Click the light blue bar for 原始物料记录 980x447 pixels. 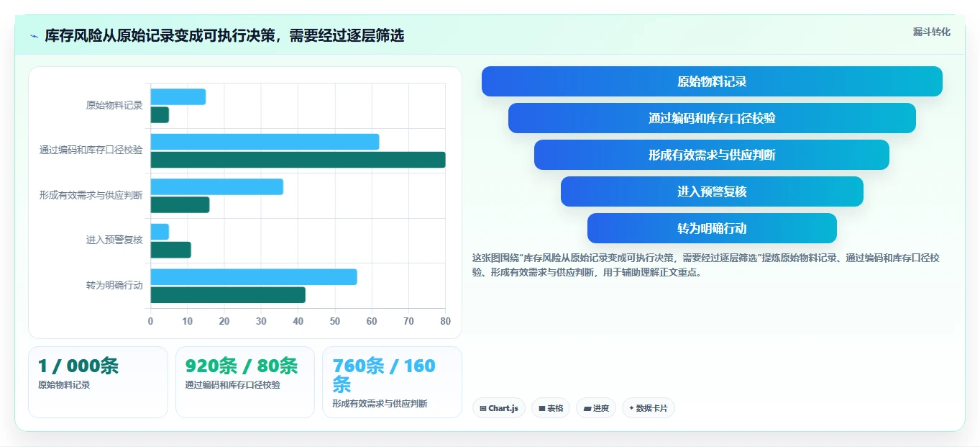(178, 96)
